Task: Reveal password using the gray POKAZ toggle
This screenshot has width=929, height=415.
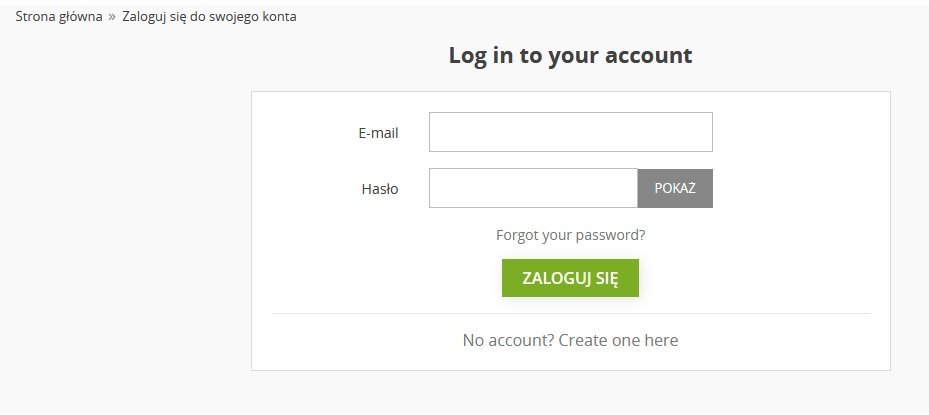Action: click(675, 188)
